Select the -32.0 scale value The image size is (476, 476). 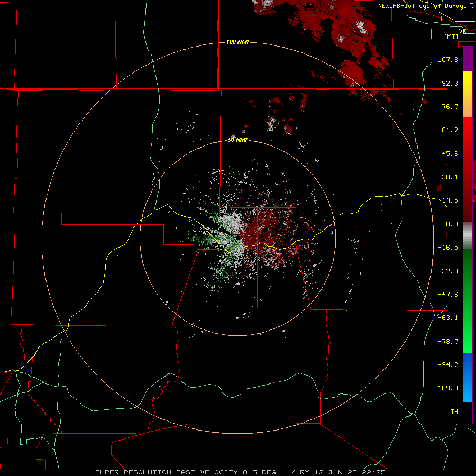[x=448, y=271]
